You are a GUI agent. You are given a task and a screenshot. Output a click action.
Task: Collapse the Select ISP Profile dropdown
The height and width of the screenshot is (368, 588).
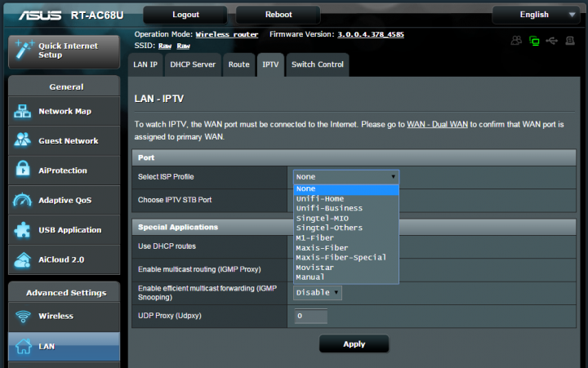345,177
